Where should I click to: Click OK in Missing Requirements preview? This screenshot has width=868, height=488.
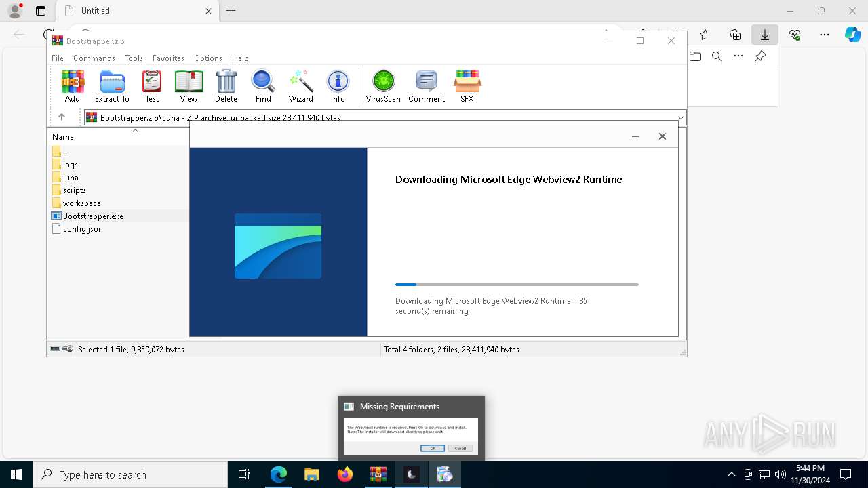pyautogui.click(x=433, y=448)
